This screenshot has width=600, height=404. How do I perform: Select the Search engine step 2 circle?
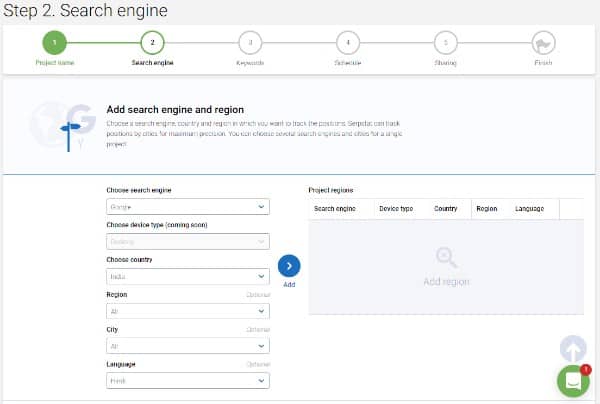[152, 43]
